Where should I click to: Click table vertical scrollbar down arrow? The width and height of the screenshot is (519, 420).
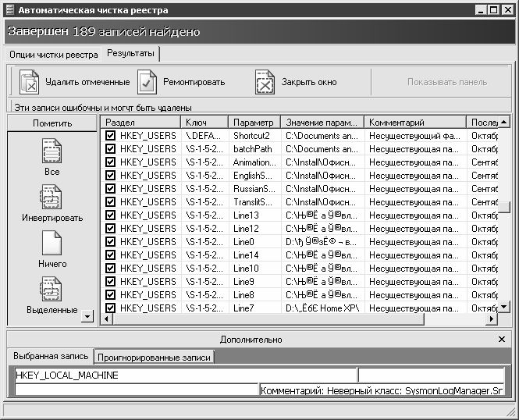[x=504, y=307]
